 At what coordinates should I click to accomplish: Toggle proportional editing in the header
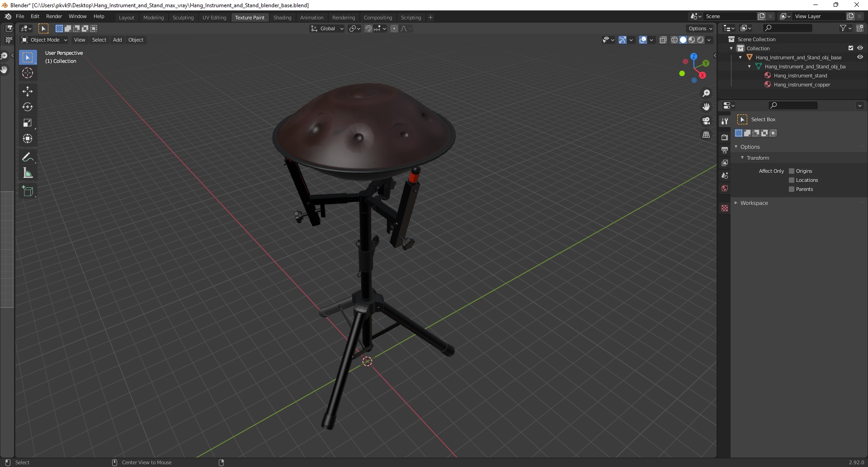tap(394, 29)
